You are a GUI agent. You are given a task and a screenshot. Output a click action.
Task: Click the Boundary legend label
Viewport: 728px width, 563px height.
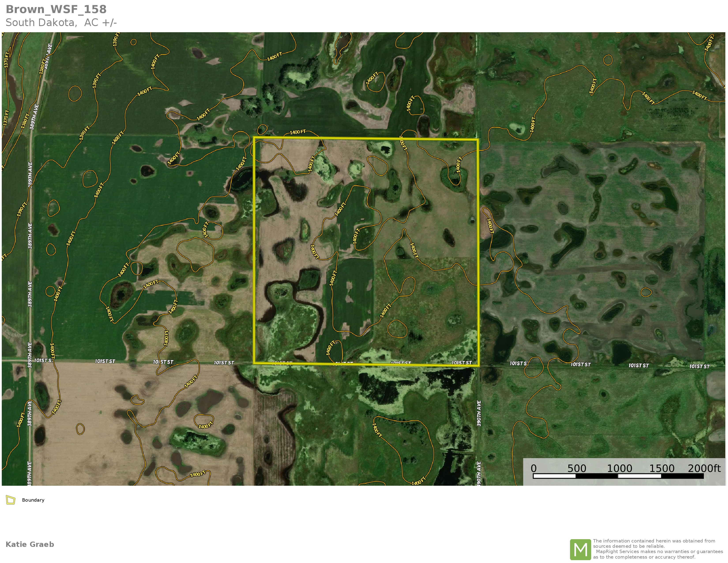[x=33, y=500]
